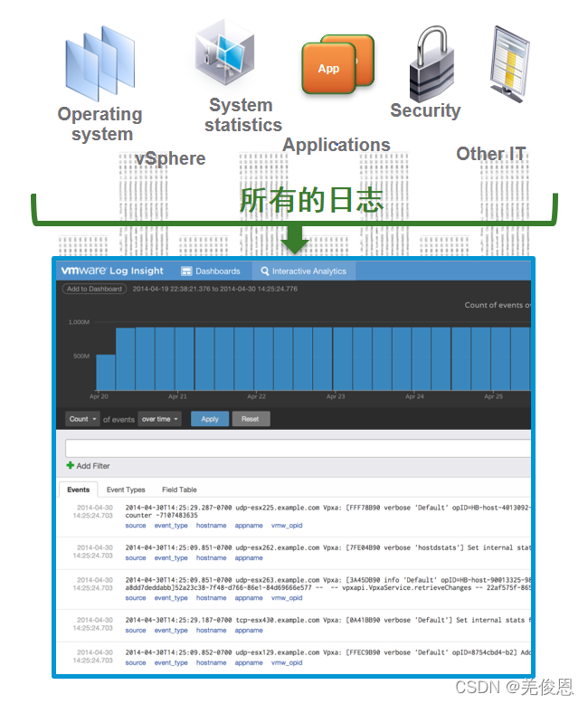Click appname field of esx225 event
The height and width of the screenshot is (704, 588).
pos(249,526)
